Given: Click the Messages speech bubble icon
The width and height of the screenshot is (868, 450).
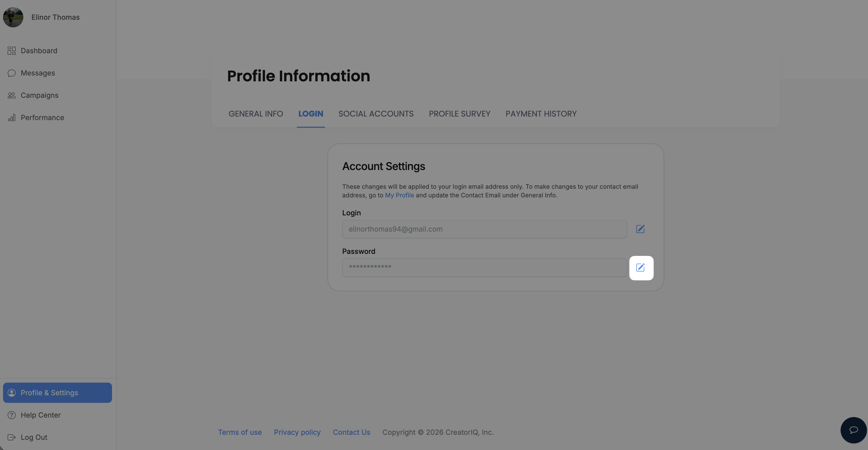Looking at the screenshot, I should (x=12, y=73).
